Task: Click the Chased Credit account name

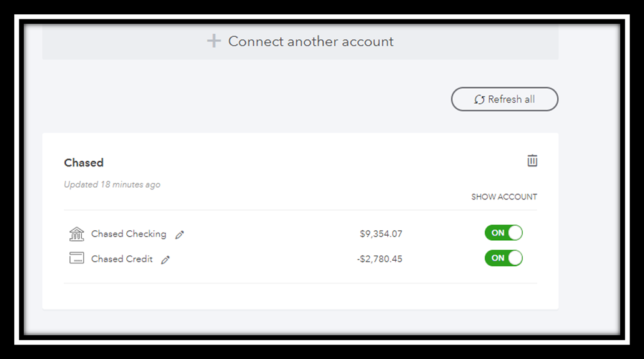Action: tap(122, 259)
